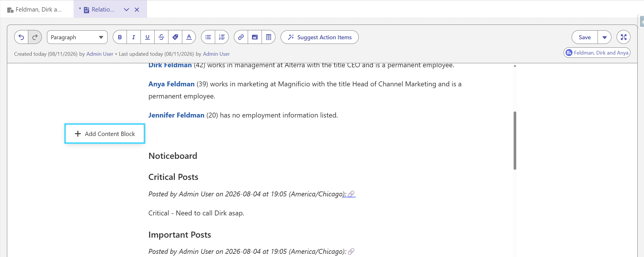Save the note
The image size is (644, 257).
pyautogui.click(x=585, y=37)
